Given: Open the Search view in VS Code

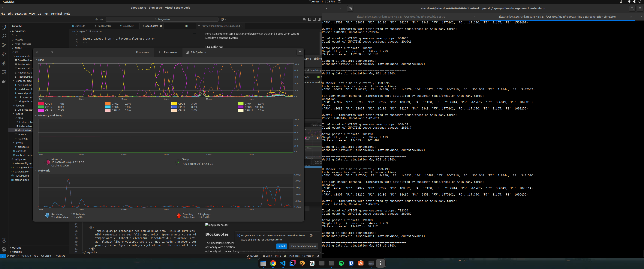Looking at the screenshot, I should pyautogui.click(x=4, y=36).
